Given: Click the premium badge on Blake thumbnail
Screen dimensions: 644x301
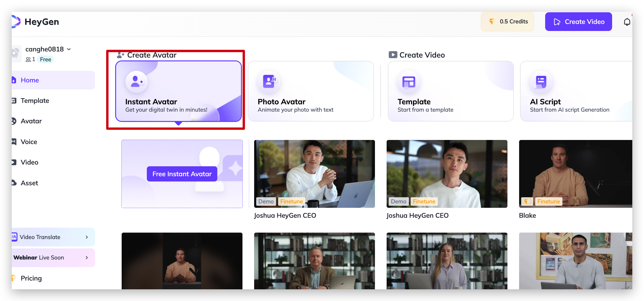Looking at the screenshot, I should coord(527,201).
